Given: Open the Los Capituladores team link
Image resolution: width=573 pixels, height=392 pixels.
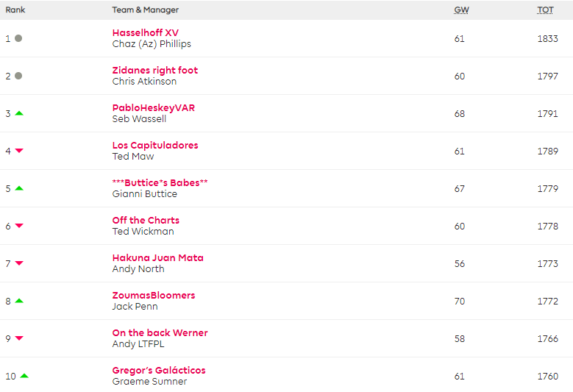Looking at the screenshot, I should pyautogui.click(x=154, y=146).
